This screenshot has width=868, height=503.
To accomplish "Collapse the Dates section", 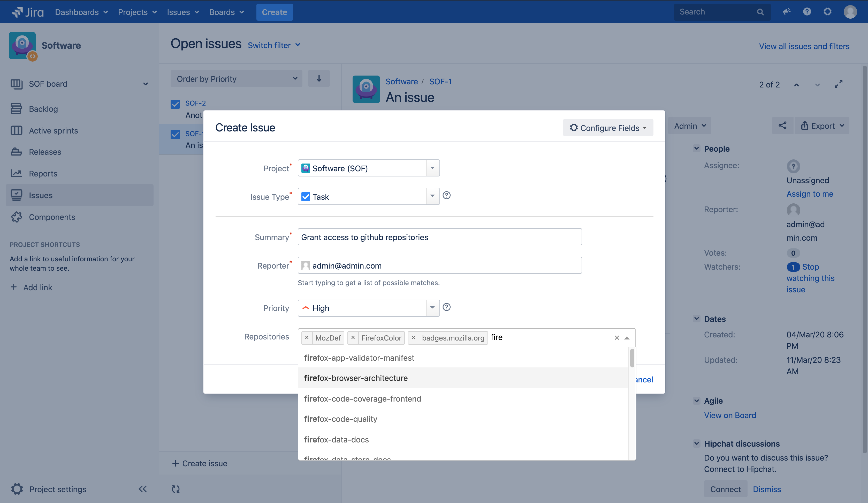I will tap(696, 319).
